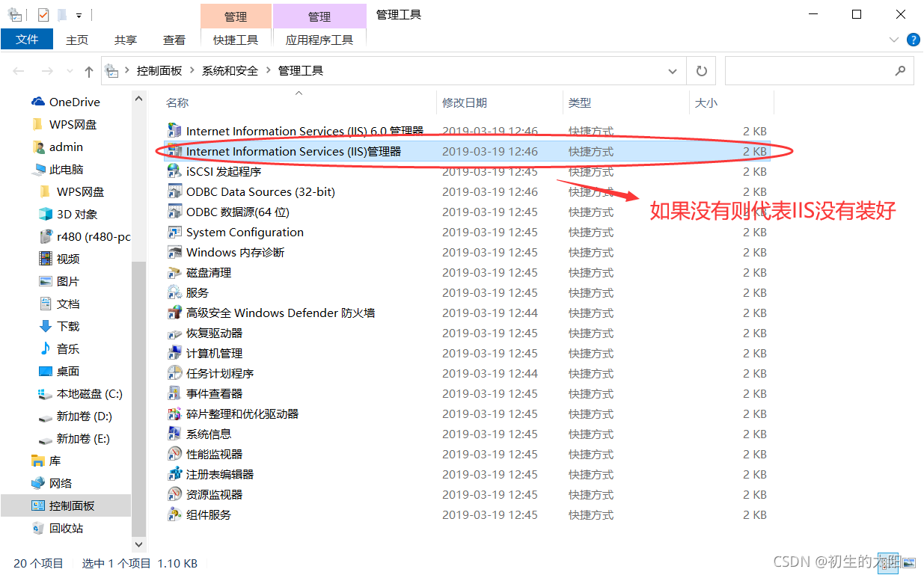The image size is (924, 575).
Task: Select the 服务 gear icon
Action: [x=174, y=292]
